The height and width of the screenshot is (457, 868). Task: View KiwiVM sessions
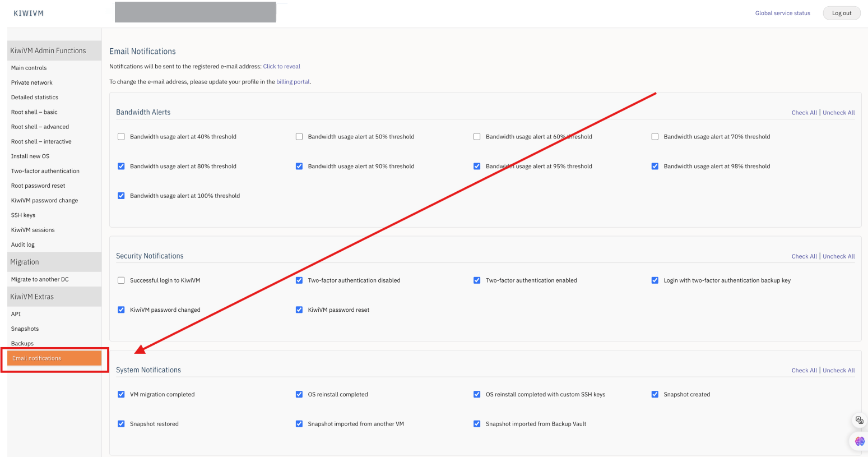(33, 230)
